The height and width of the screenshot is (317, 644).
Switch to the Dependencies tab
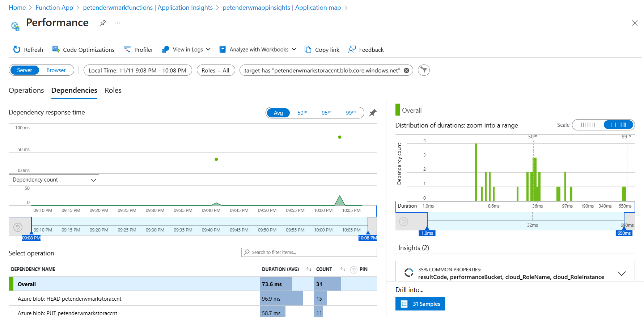tap(74, 91)
